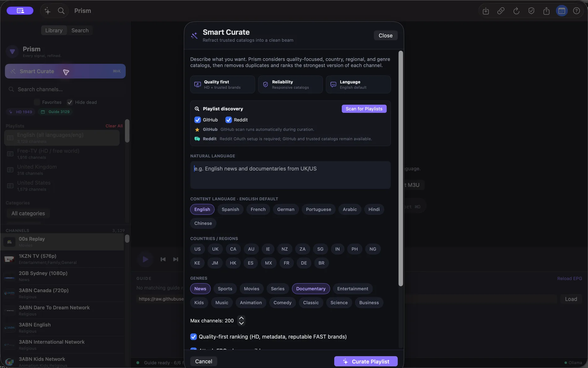588x368 pixels.
Task: Click Reload EPG link
Action: [x=569, y=278]
